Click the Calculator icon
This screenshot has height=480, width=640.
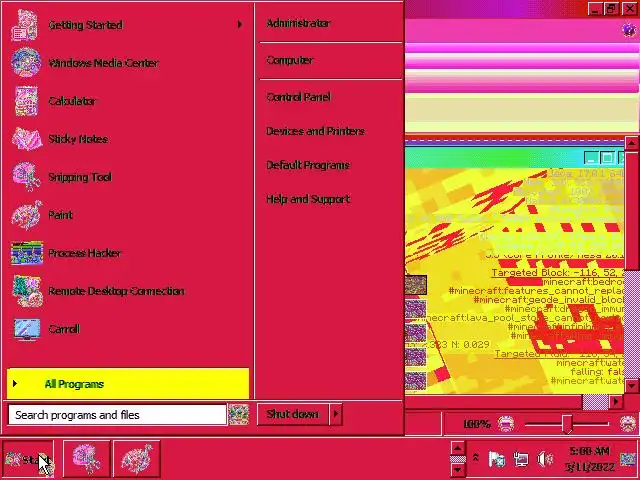(26, 101)
